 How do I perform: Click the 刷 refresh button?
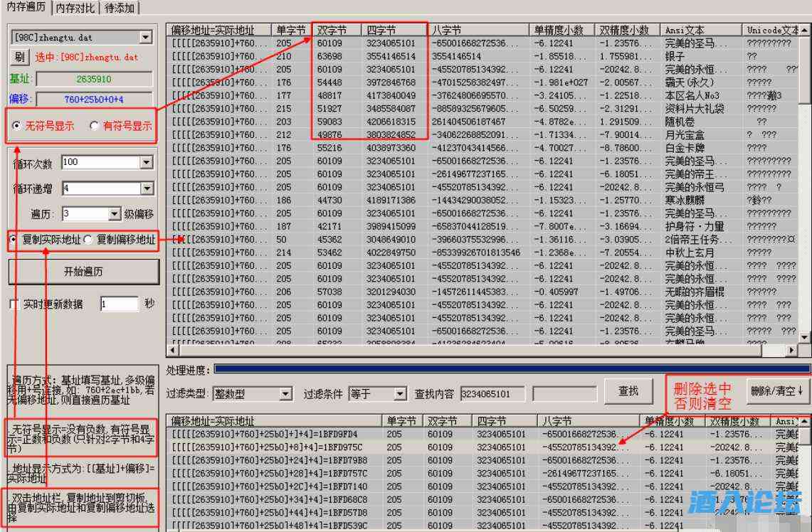20,57
